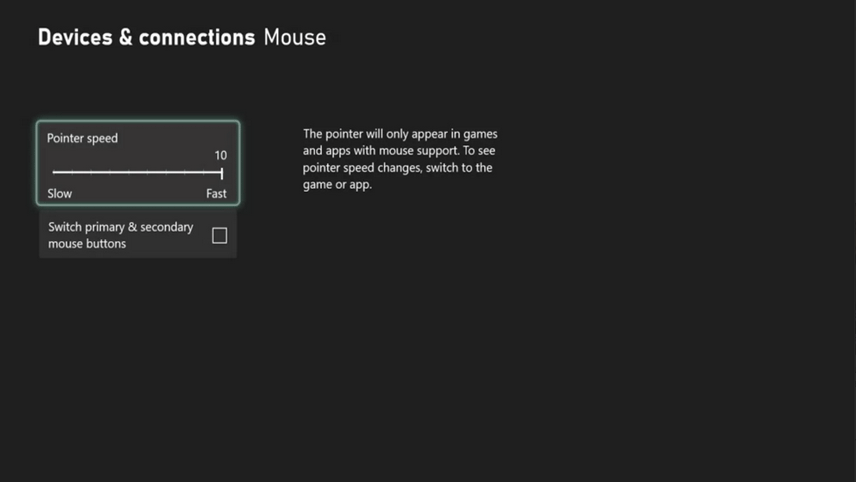
Task: Select the Pointer speed heading text
Action: pos(82,139)
